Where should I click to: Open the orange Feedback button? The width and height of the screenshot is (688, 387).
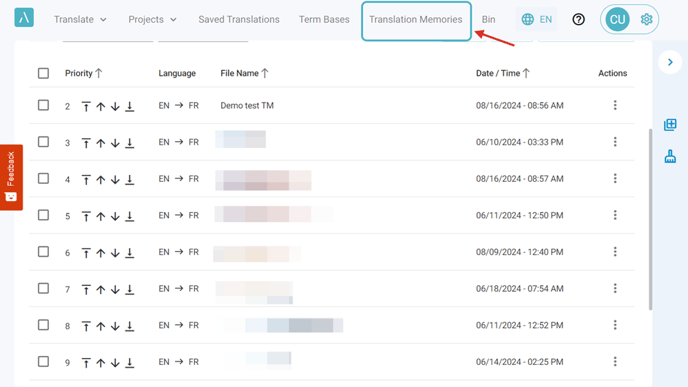pos(11,177)
